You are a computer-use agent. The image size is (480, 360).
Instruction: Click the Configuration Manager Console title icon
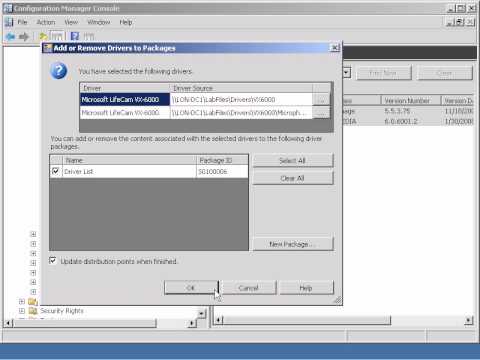(x=7, y=8)
